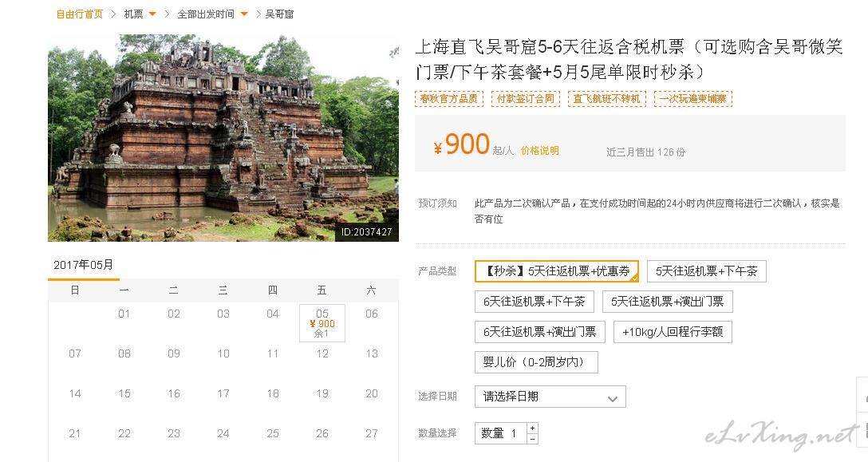Click calendar date 10
Viewport: 868px width, 462px height.
pyautogui.click(x=223, y=353)
